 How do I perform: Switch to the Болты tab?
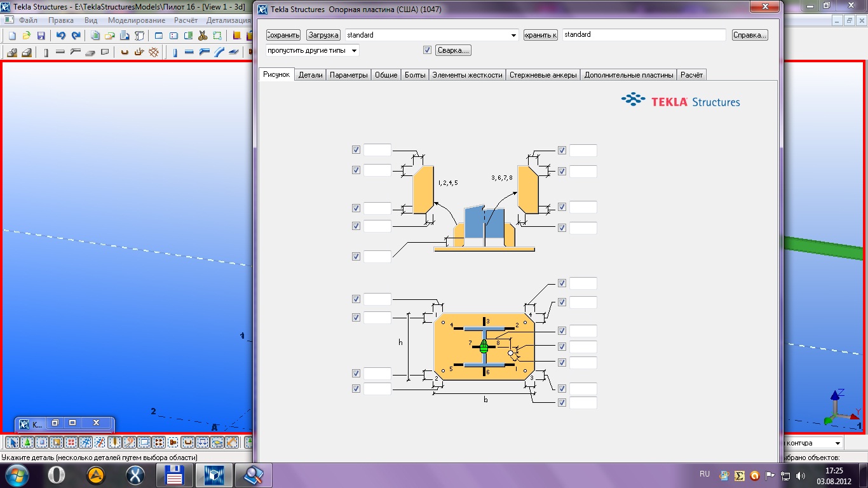coord(414,75)
